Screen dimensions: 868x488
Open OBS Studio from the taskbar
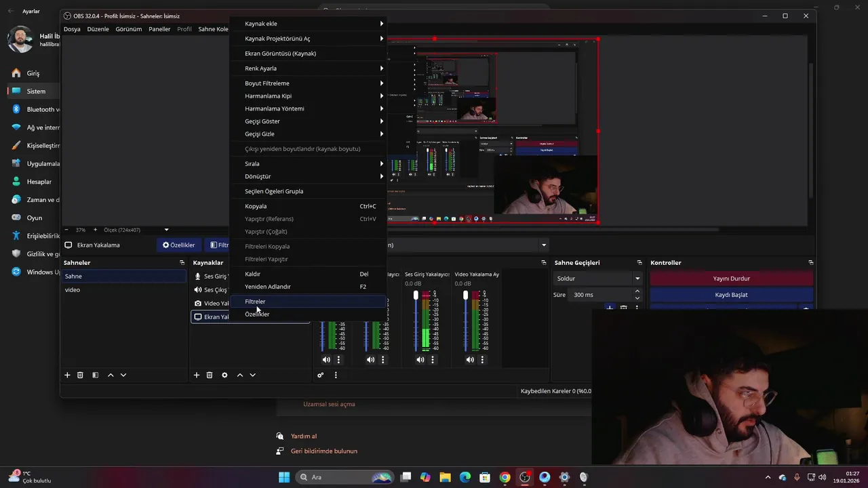pyautogui.click(x=524, y=477)
